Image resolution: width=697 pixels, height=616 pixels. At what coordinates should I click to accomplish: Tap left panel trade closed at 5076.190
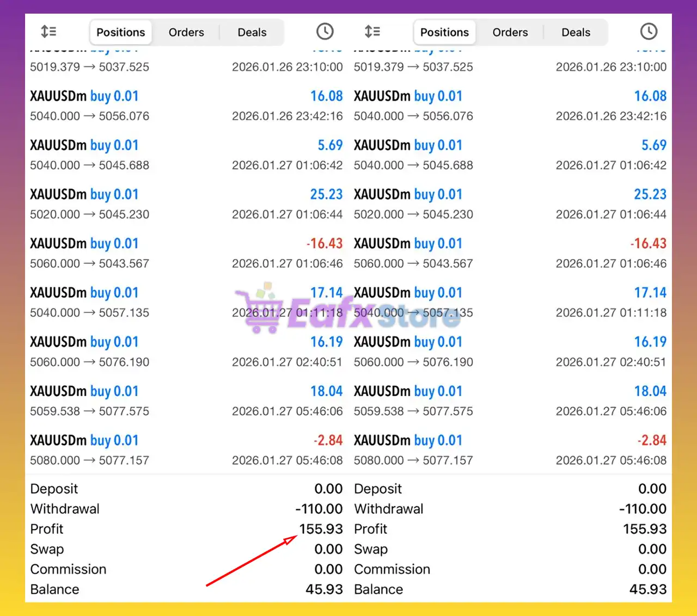186,352
